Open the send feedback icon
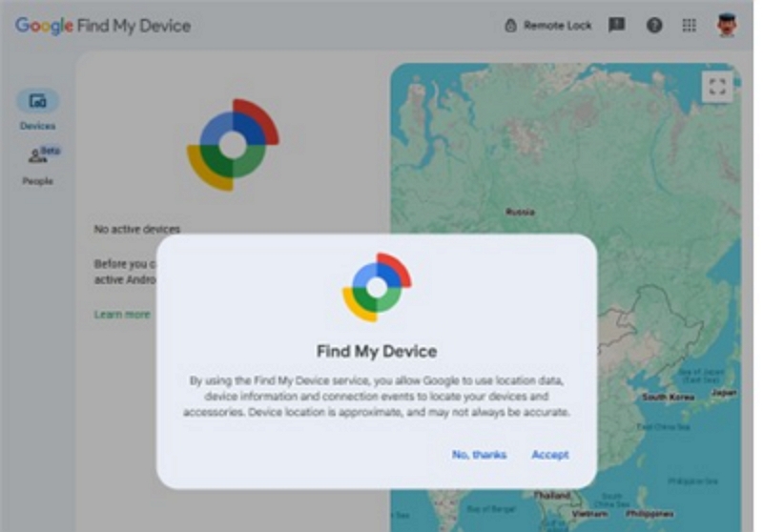 coord(616,25)
